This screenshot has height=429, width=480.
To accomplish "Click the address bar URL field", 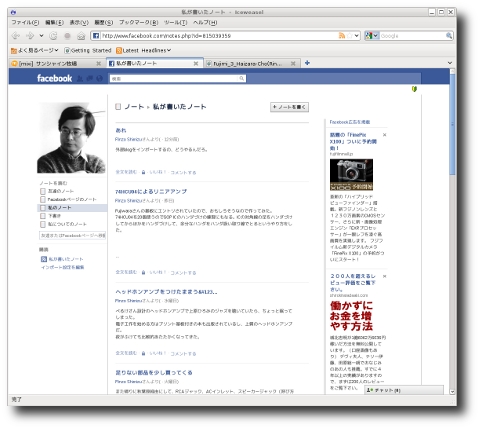I will point(218,36).
